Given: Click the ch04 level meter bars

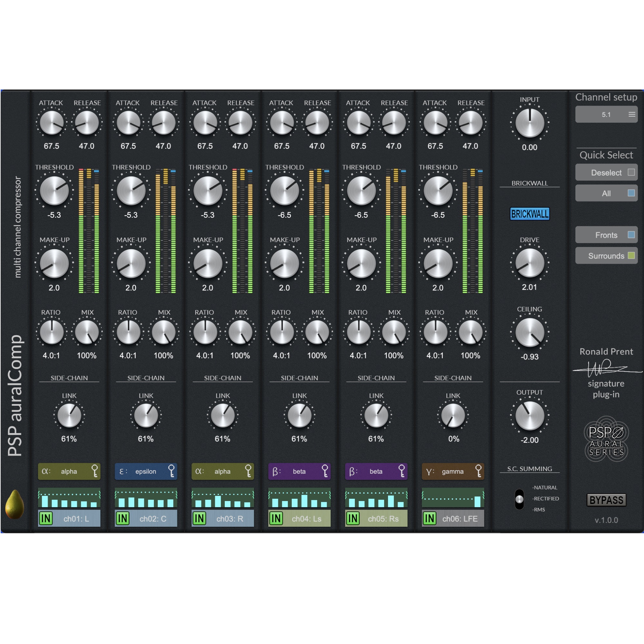Looking at the screenshot, I should [319, 231].
